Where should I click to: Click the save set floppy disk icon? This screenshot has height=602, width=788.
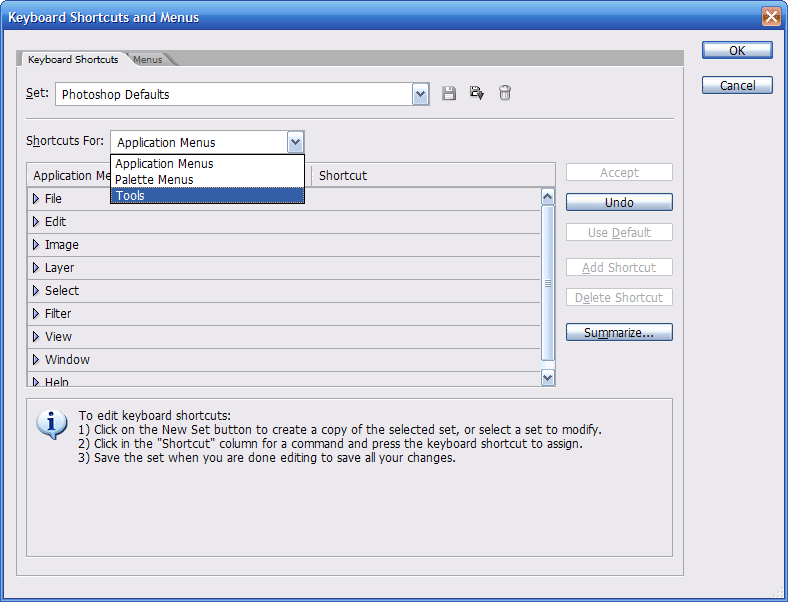pos(449,93)
